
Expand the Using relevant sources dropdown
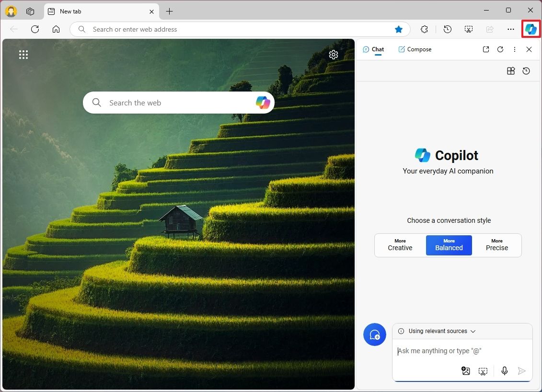[x=473, y=331]
